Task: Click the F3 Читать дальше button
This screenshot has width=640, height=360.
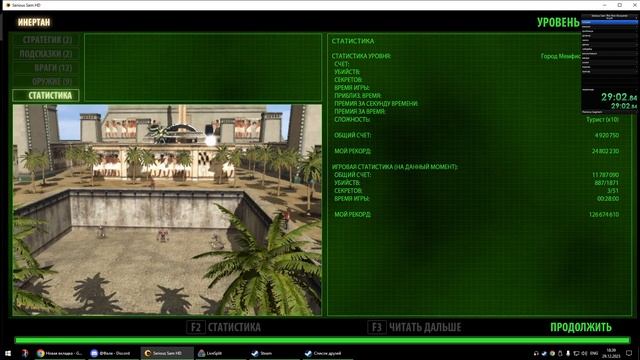Action: (414, 327)
